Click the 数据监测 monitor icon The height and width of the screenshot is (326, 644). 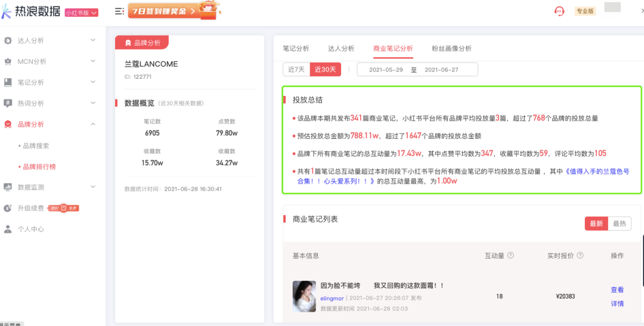(8, 187)
